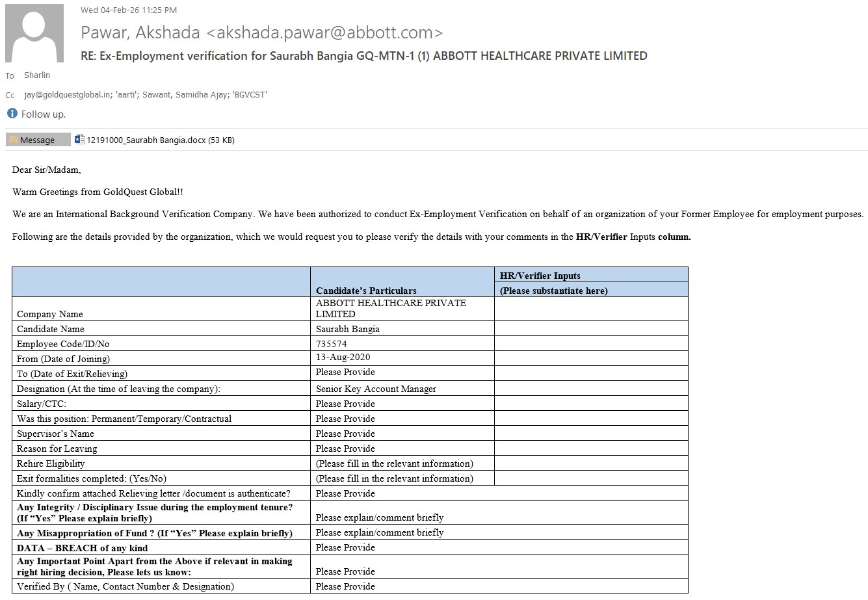Click the Salary/CTC: row label
The image size is (868, 600).
(42, 404)
